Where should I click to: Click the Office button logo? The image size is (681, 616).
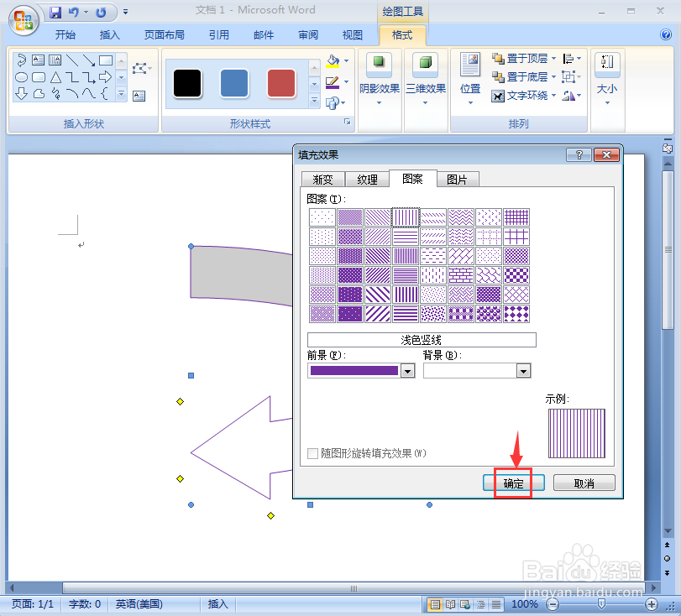coord(24,19)
